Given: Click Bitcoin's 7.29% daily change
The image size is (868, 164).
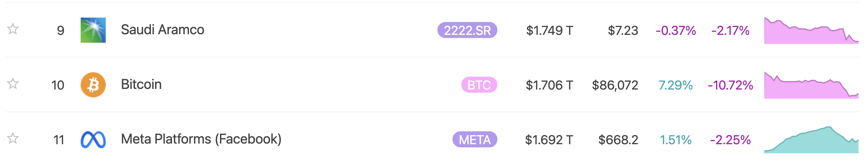Looking at the screenshot, I should click(x=675, y=85).
